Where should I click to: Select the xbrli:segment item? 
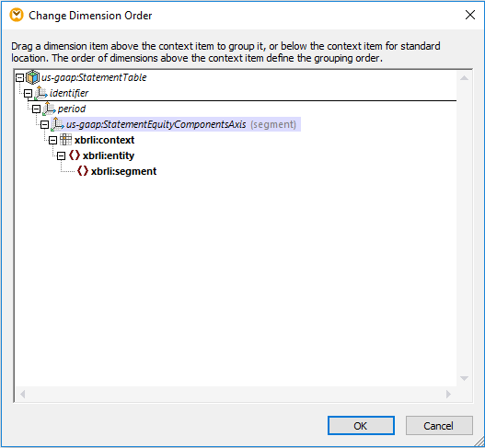pos(123,171)
